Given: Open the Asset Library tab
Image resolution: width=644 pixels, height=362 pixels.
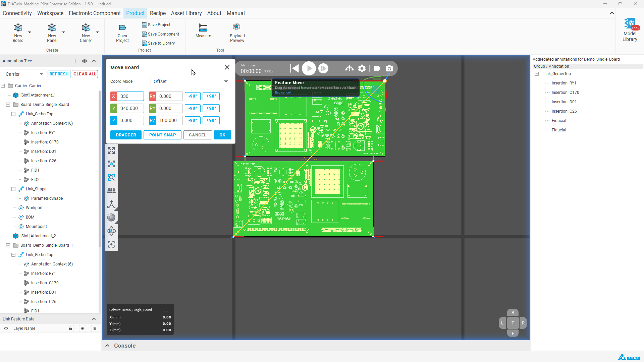Looking at the screenshot, I should (x=186, y=13).
